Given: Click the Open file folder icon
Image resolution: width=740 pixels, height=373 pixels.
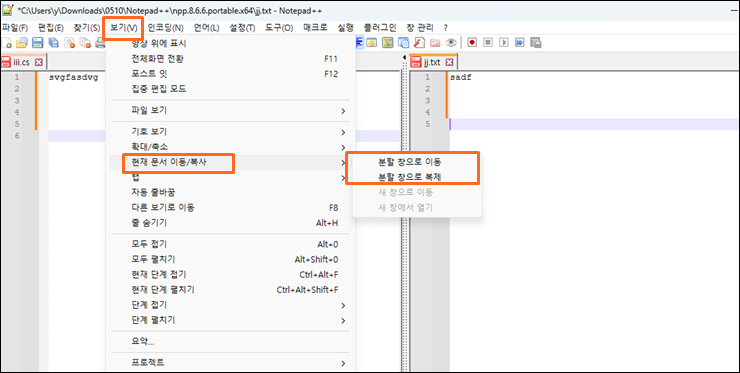Looking at the screenshot, I should pos(21,43).
